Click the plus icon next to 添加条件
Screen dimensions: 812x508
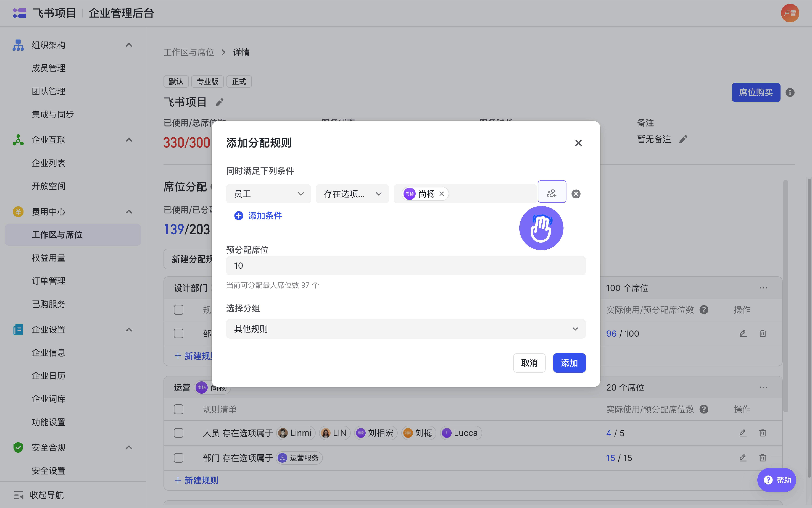[239, 216]
